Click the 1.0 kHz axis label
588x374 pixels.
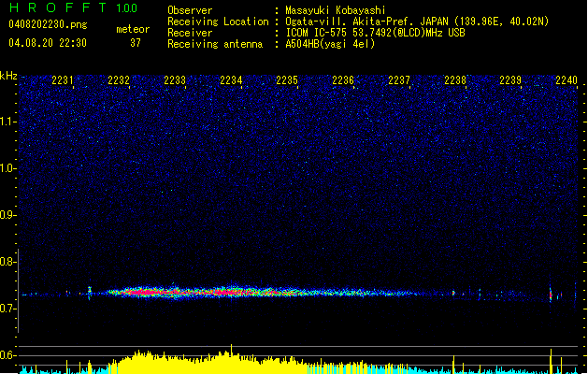[7, 168]
